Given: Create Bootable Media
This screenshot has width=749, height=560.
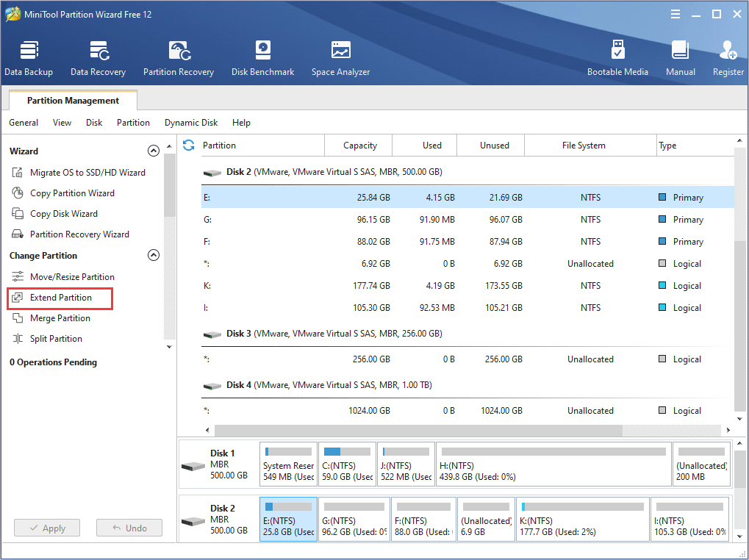Looking at the screenshot, I should (x=617, y=58).
